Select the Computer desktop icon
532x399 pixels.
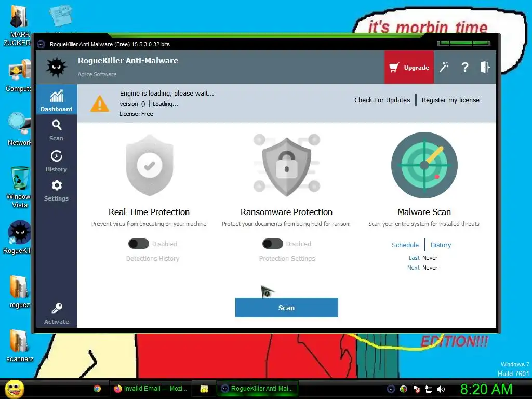click(19, 76)
